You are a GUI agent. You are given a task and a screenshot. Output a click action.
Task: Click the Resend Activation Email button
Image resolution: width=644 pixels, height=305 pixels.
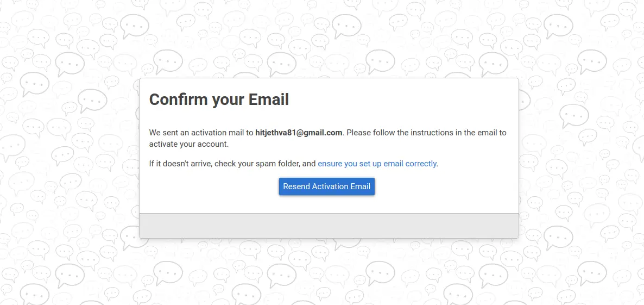coord(326,186)
